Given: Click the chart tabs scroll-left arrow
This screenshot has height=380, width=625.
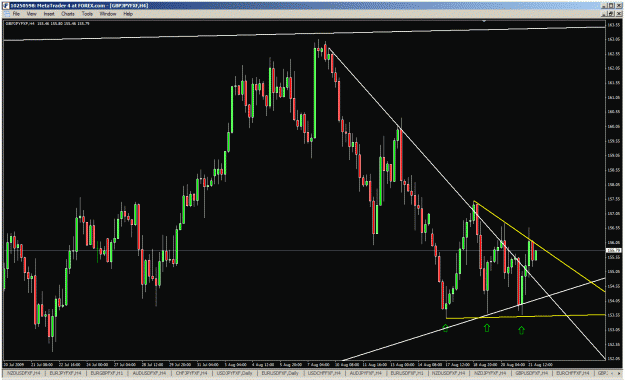Looking at the screenshot, I should (x=612, y=373).
